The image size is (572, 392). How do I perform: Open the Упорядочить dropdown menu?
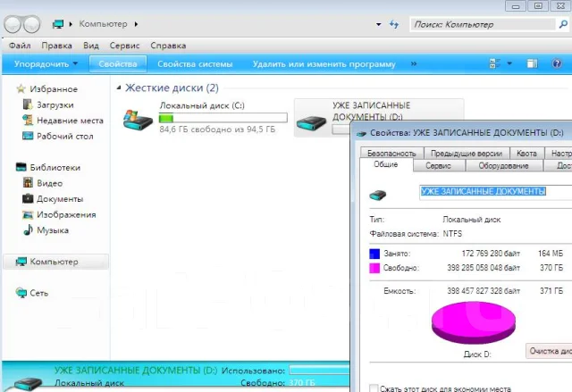coord(46,64)
